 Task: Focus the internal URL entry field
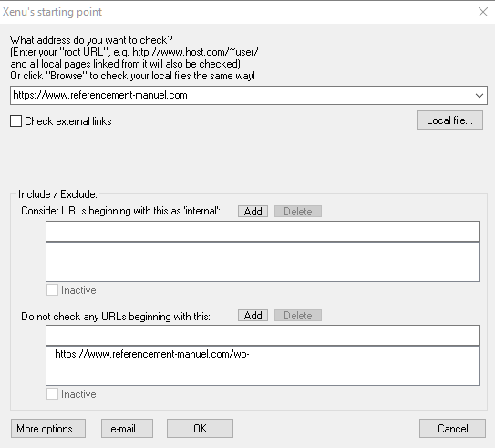point(263,232)
